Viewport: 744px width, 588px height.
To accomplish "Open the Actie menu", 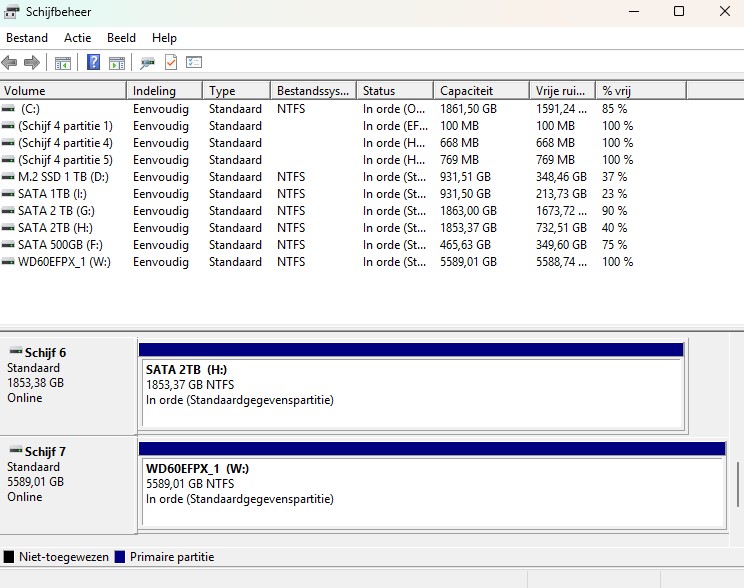I will pos(77,38).
